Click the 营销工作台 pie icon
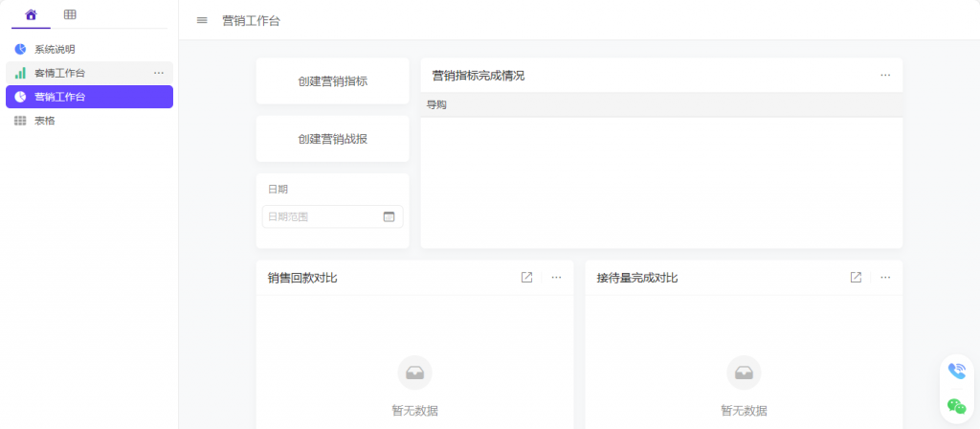Screen dimensions: 980x429 click(20, 97)
